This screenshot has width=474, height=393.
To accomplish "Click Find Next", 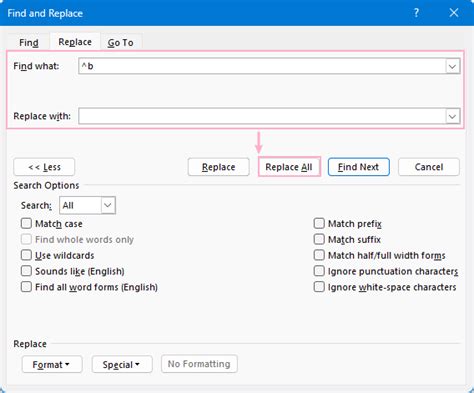I will pos(359,167).
